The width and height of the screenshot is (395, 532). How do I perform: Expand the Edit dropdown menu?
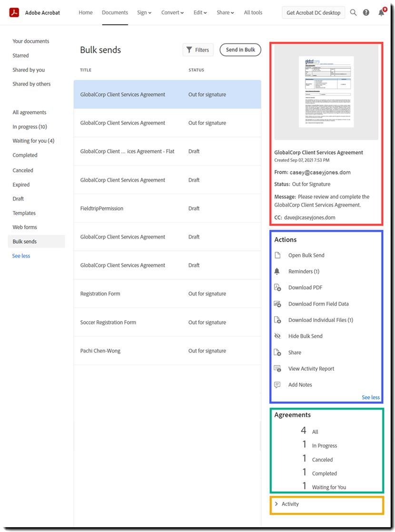(200, 12)
